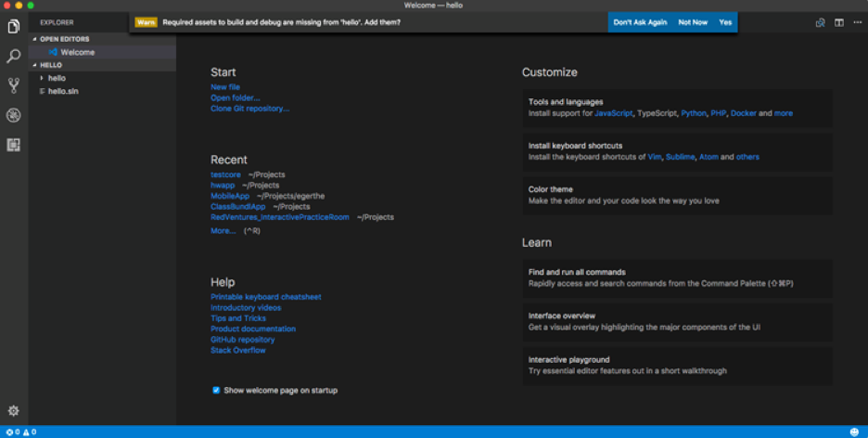This screenshot has height=438, width=868.
Task: Click the Python language support link
Action: (x=694, y=113)
